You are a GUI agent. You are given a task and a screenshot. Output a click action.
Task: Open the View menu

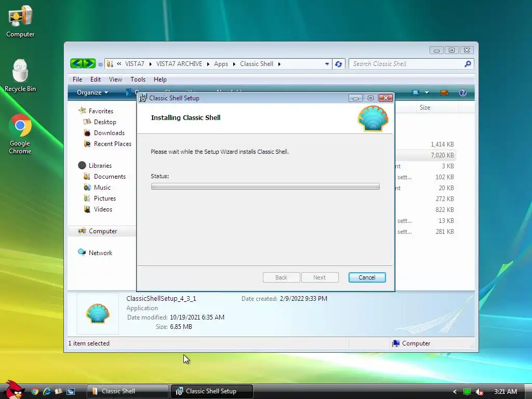click(115, 79)
